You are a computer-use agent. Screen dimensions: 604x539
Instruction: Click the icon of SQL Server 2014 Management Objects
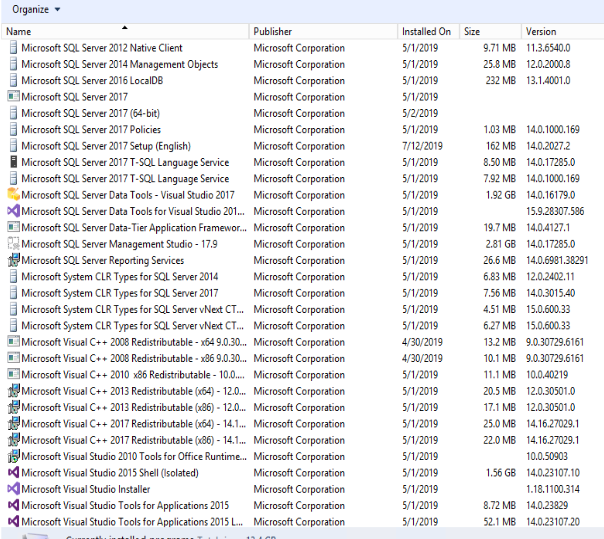(x=13, y=64)
